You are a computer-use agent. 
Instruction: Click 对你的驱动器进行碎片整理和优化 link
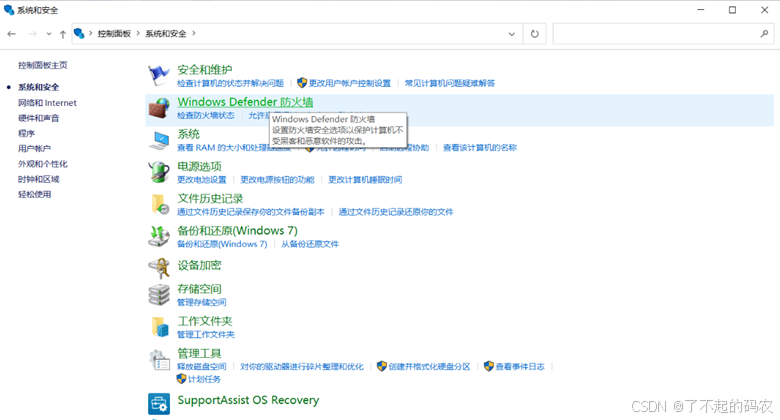pyautogui.click(x=302, y=367)
